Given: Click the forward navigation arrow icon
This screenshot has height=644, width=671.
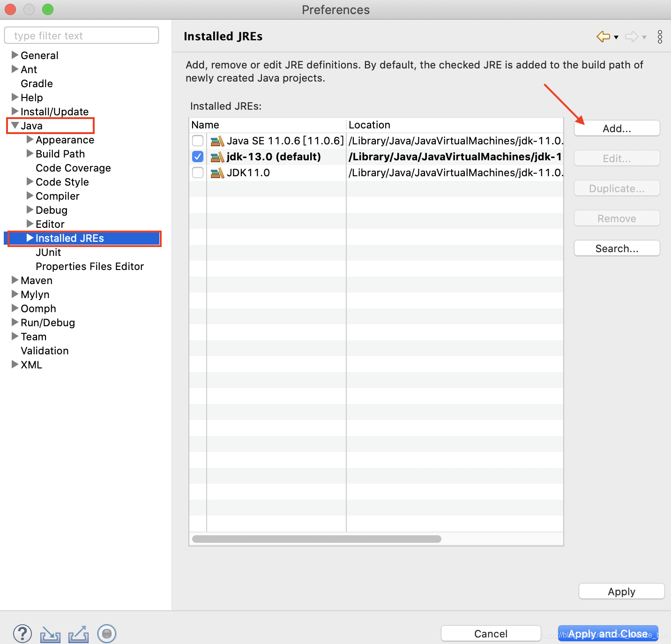Looking at the screenshot, I should (x=632, y=37).
